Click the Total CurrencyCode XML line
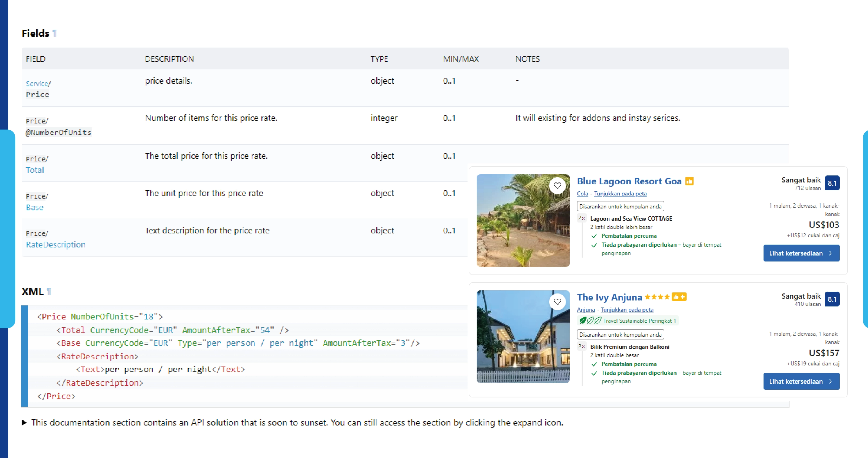 click(173, 330)
